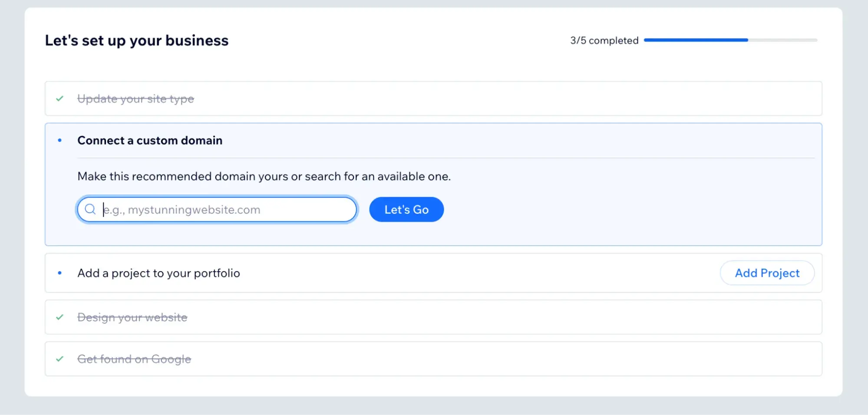
Task: Click checkmark beside 'Get found on Google'
Action: [60, 359]
